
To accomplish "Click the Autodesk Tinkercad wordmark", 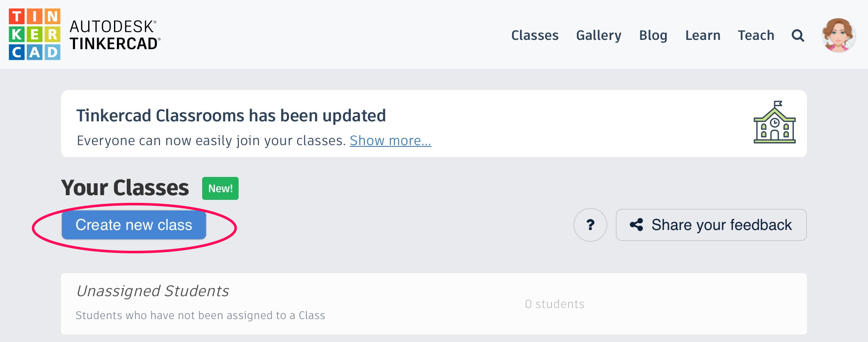I will pyautogui.click(x=115, y=35).
